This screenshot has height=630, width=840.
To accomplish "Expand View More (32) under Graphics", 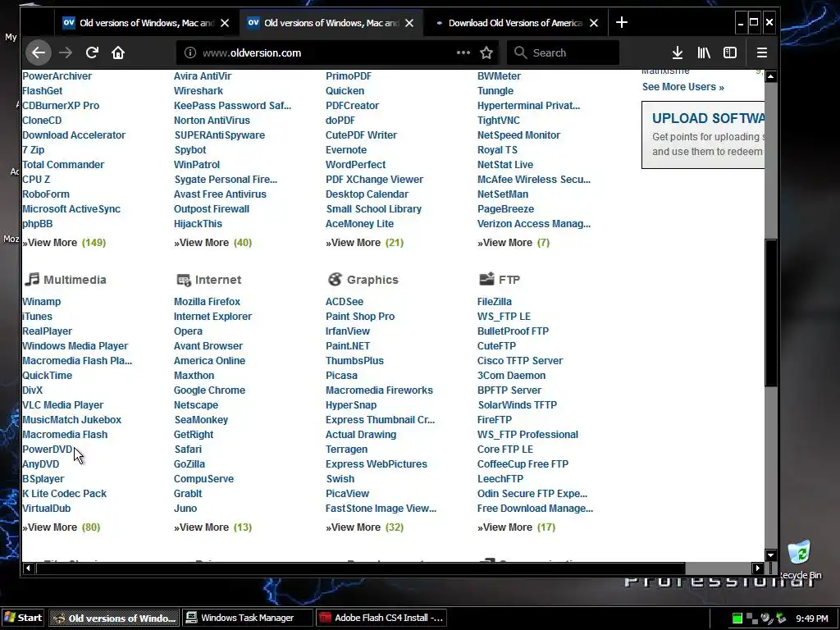I will [364, 527].
